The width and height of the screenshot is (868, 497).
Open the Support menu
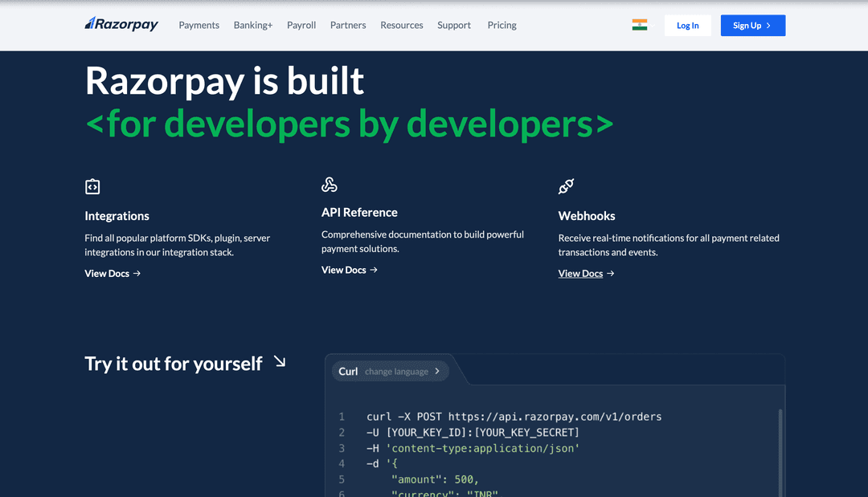(x=454, y=26)
